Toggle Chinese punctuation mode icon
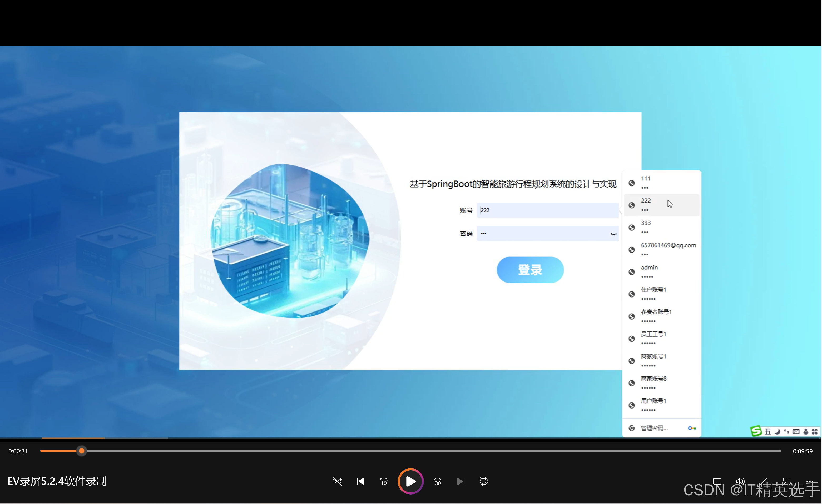822x504 pixels. tap(786, 432)
